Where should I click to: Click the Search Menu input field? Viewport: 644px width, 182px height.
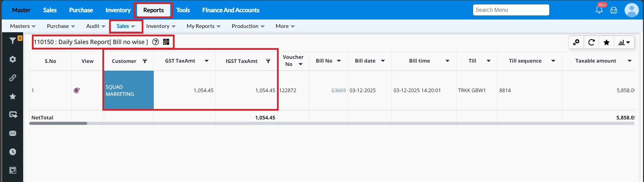[511, 10]
